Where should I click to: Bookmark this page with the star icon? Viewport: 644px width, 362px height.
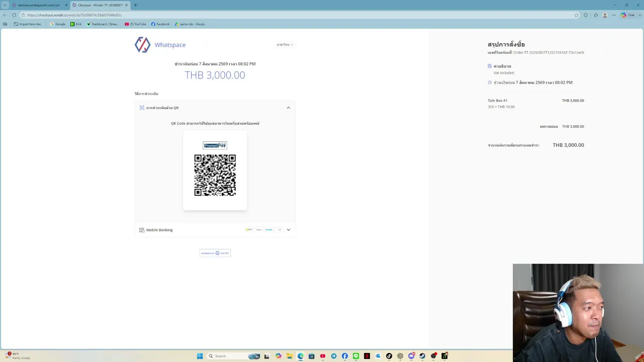577,15
